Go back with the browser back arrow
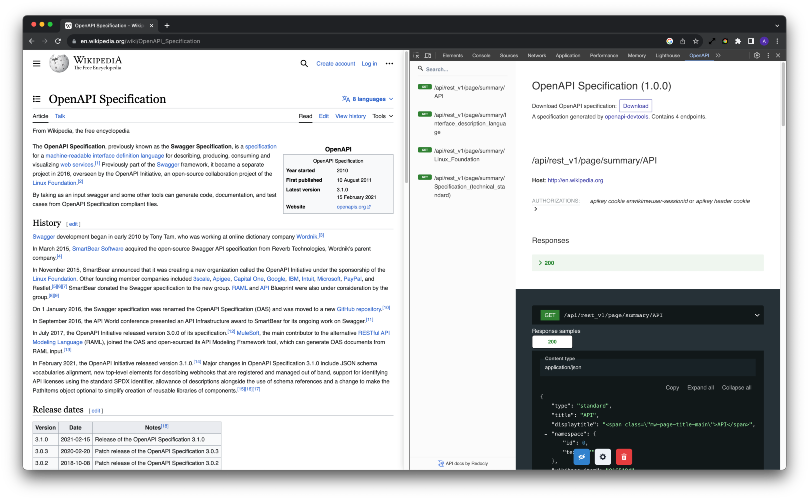Viewport: 809px width, 500px height. 31,41
